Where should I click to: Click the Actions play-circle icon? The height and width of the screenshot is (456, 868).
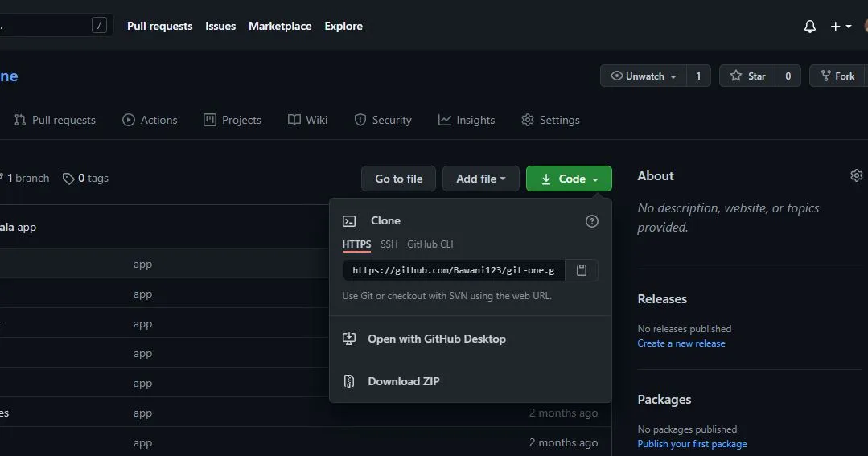click(129, 120)
